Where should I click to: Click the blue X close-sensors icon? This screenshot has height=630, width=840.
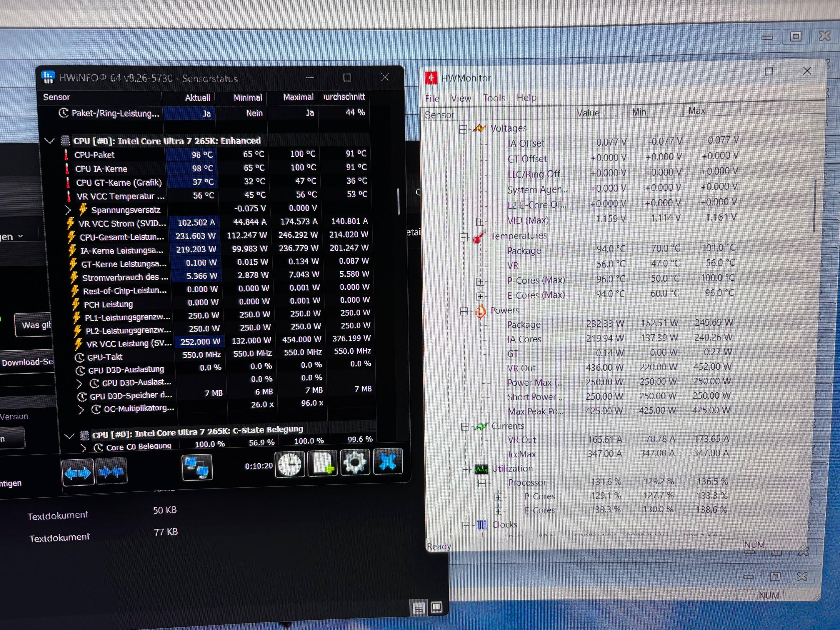coord(388,462)
